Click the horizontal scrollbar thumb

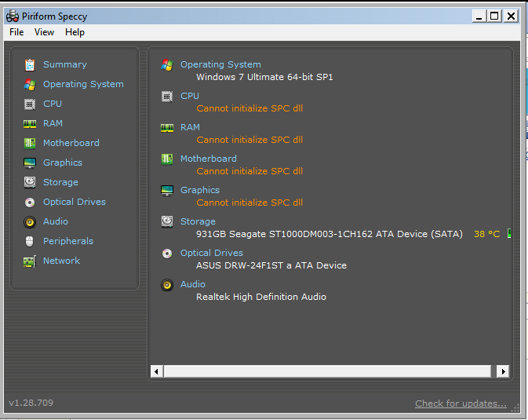coord(327,371)
